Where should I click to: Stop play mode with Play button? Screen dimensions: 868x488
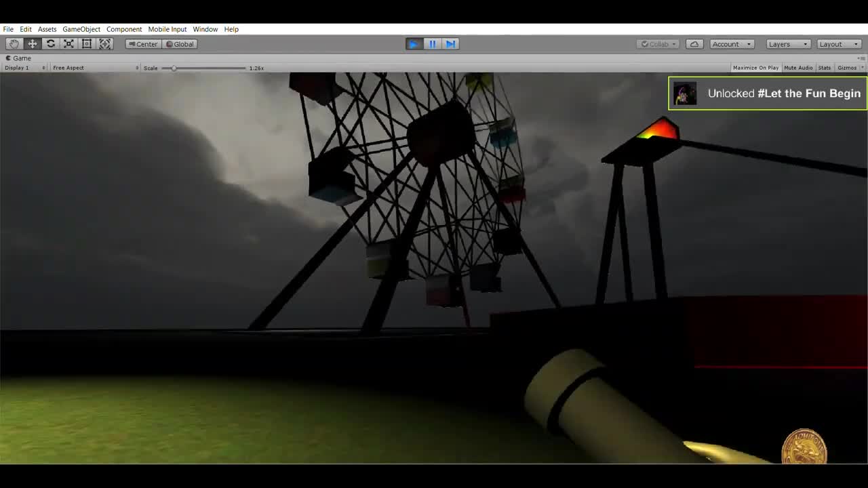tap(414, 44)
